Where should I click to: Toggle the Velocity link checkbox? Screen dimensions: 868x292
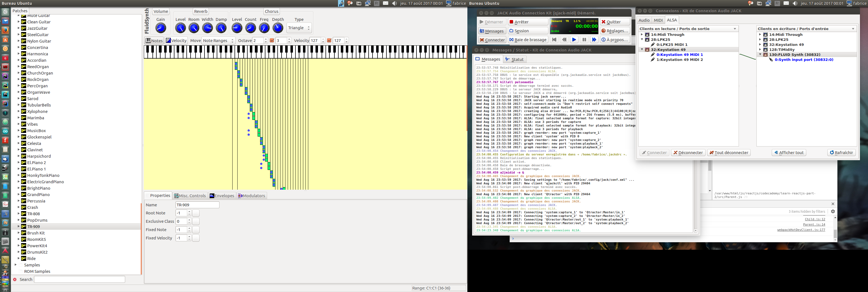coord(329,40)
